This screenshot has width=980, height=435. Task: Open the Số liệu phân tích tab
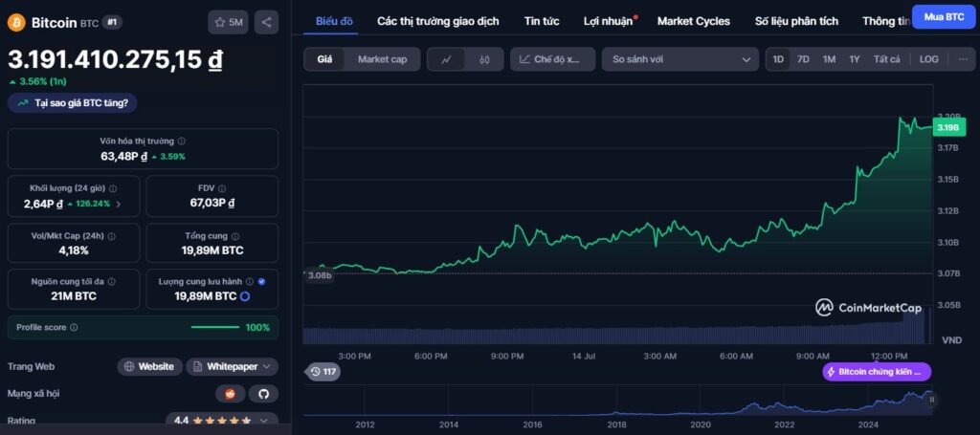click(x=796, y=21)
